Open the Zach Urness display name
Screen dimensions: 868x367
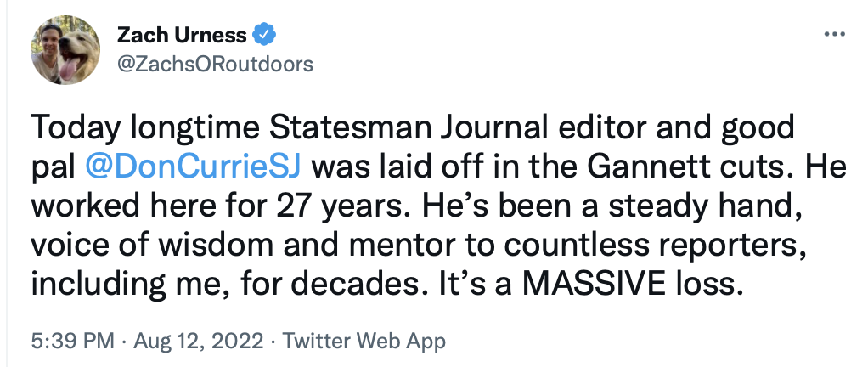[181, 36]
